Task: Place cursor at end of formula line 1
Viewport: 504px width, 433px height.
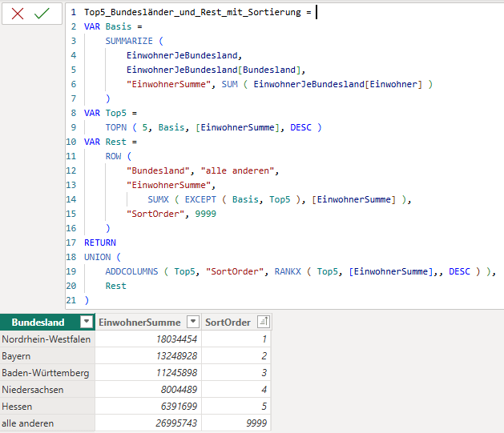Action: pos(316,12)
